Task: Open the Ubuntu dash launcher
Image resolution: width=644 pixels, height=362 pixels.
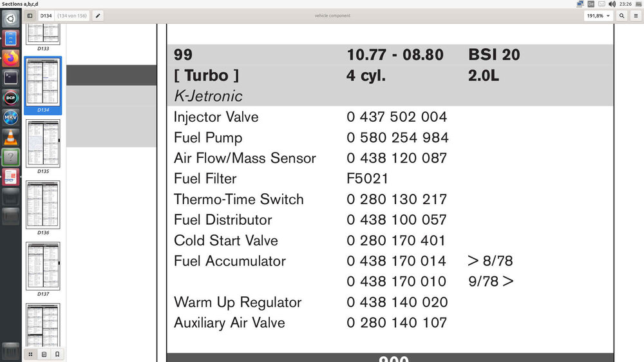Action: (x=11, y=18)
